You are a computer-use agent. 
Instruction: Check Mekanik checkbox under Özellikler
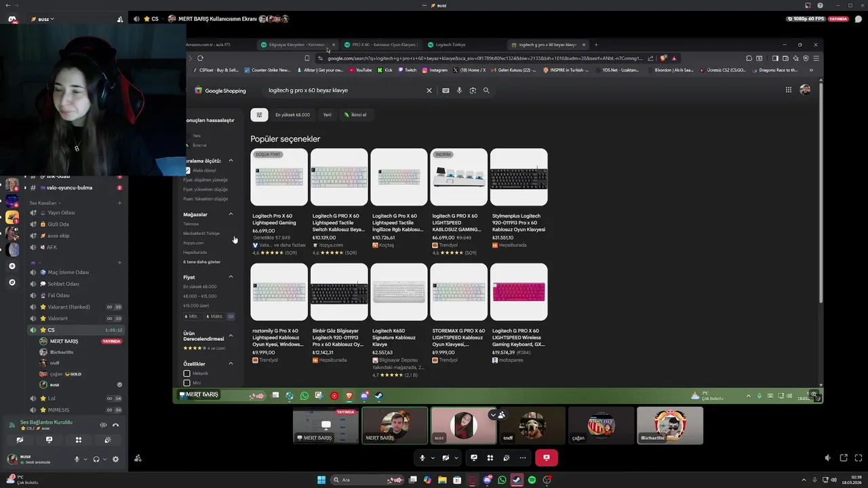pyautogui.click(x=186, y=373)
